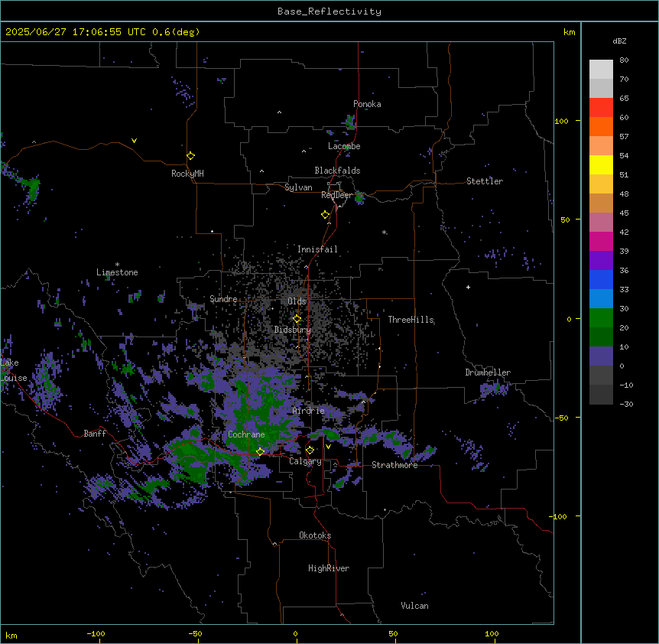
Task: Pick the orange 57–60 dBZ legend color
Action: coord(601,126)
